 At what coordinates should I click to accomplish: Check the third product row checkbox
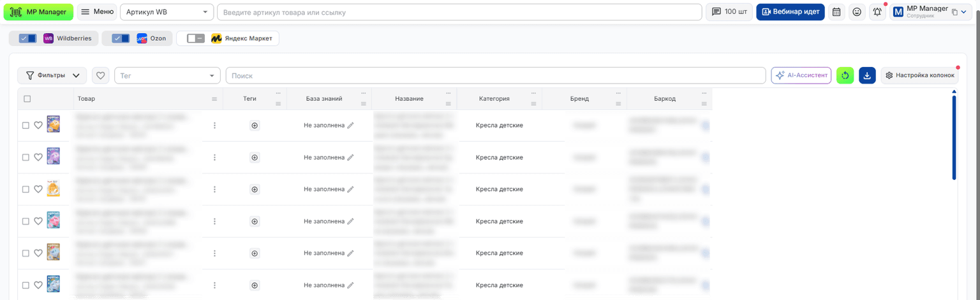coord(26,190)
